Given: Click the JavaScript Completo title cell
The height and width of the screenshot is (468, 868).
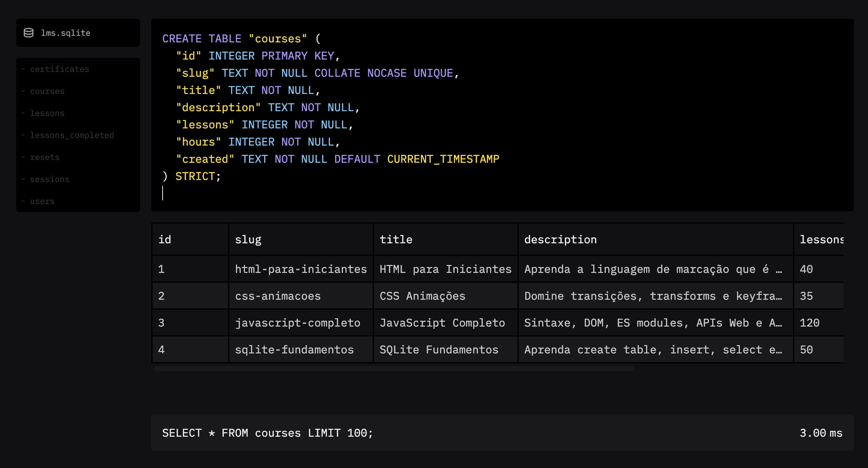Looking at the screenshot, I should 446,323.
